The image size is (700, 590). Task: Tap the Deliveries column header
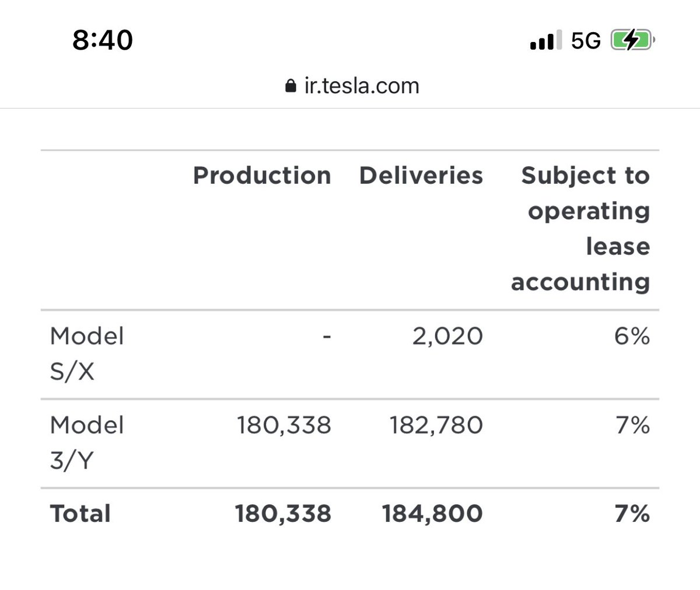(421, 175)
